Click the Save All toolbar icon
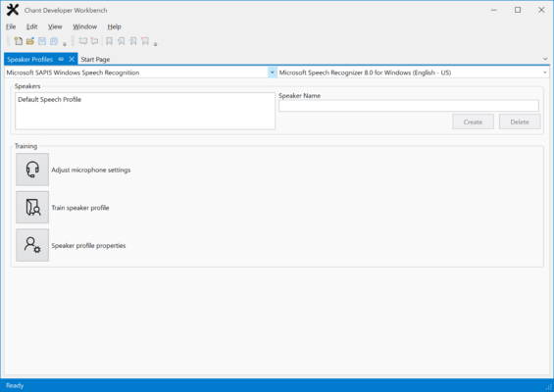The image size is (554, 392). click(54, 41)
